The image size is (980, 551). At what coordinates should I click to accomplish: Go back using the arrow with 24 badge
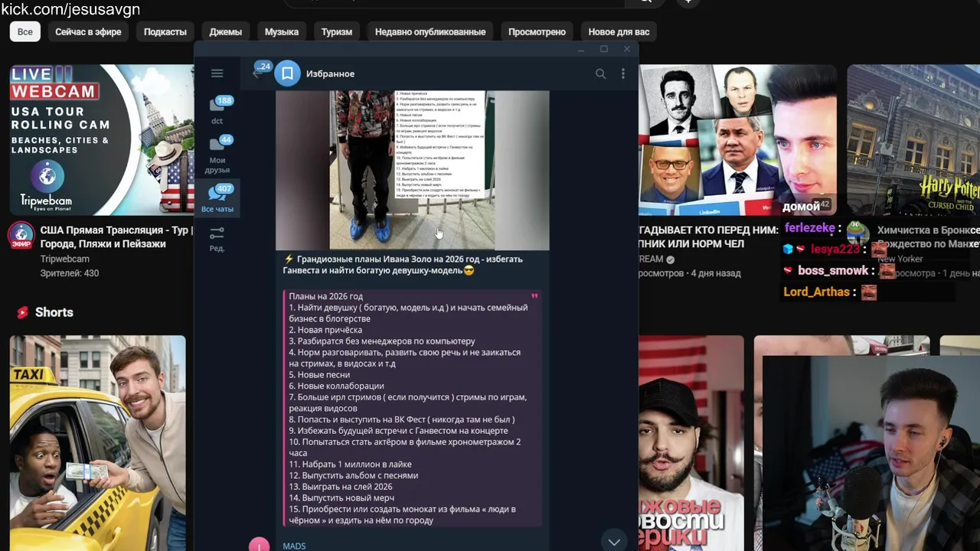click(258, 73)
